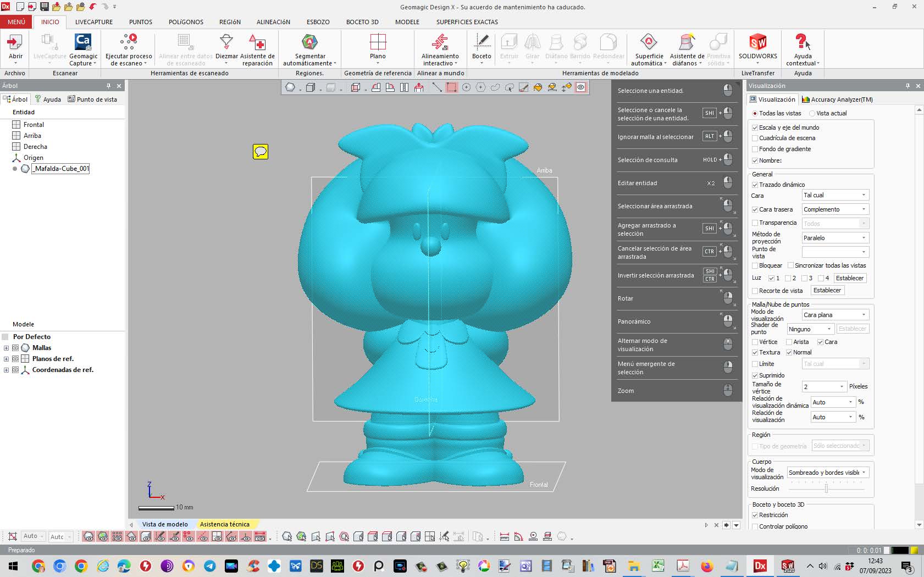Viewport: 924px width, 577px height.
Task: Toggle the Suprimido checkbox
Action: point(755,376)
